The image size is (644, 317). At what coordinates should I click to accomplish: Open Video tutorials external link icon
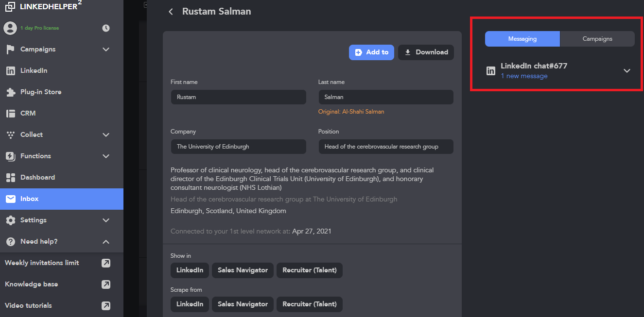point(106,306)
